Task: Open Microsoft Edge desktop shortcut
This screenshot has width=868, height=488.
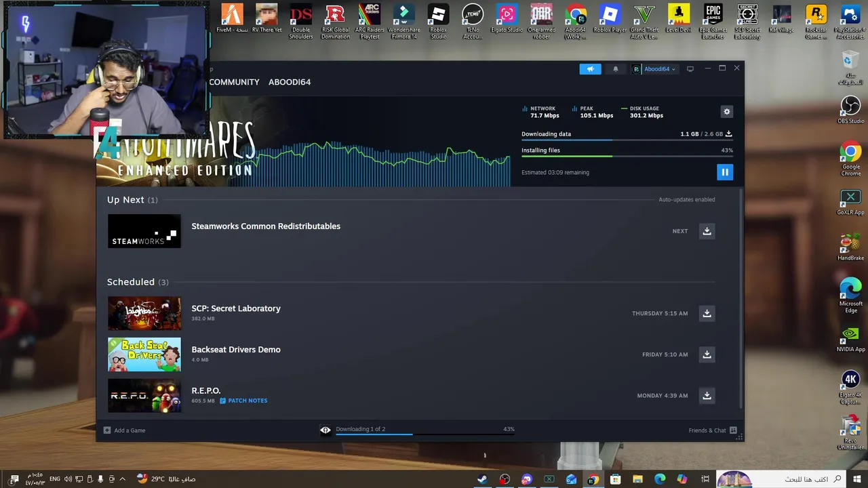Action: [850, 296]
